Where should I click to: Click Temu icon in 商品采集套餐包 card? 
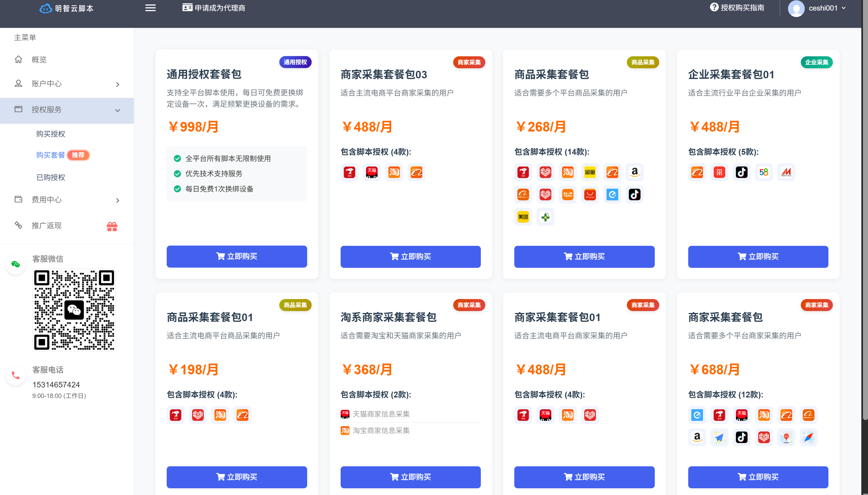[568, 195]
